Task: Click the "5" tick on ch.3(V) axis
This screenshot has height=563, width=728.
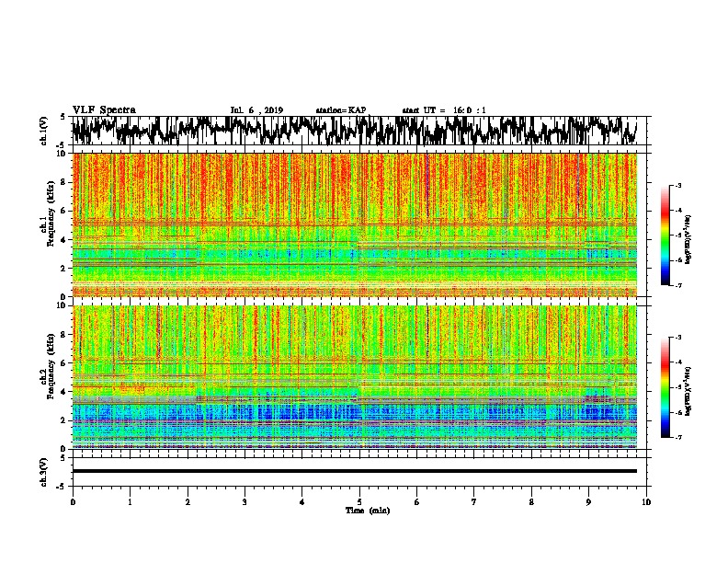Action: [63, 458]
